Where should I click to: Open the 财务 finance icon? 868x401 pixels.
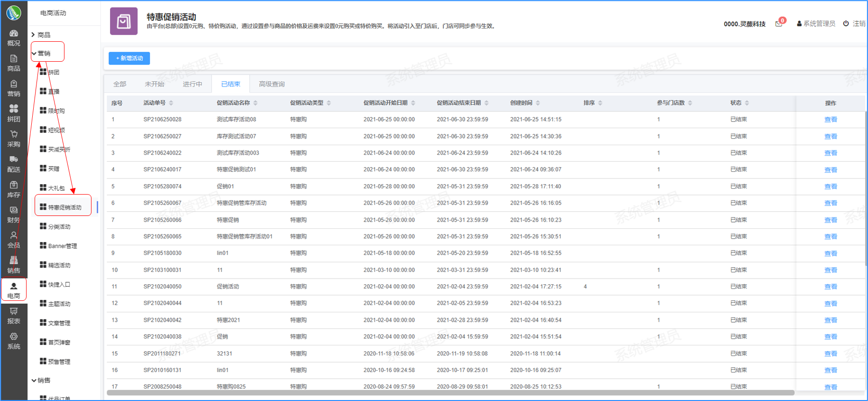[14, 210]
